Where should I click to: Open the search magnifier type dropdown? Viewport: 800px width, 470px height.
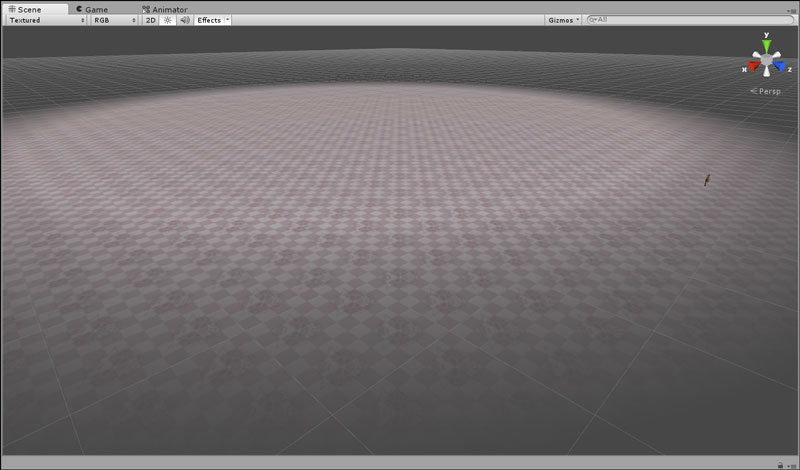click(x=592, y=19)
